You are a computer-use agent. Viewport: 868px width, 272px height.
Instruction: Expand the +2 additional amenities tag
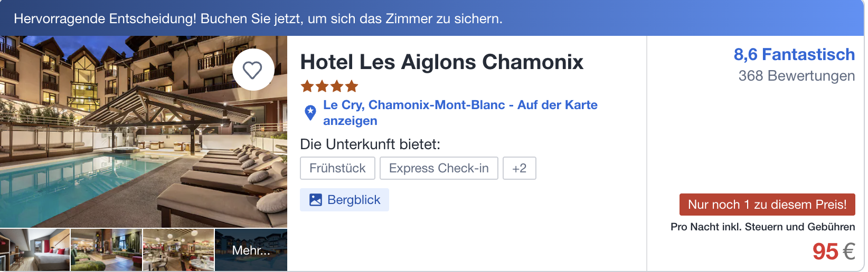519,168
